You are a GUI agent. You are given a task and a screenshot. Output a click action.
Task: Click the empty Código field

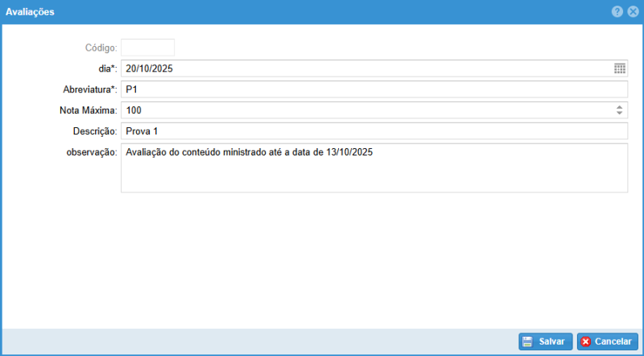(147, 48)
